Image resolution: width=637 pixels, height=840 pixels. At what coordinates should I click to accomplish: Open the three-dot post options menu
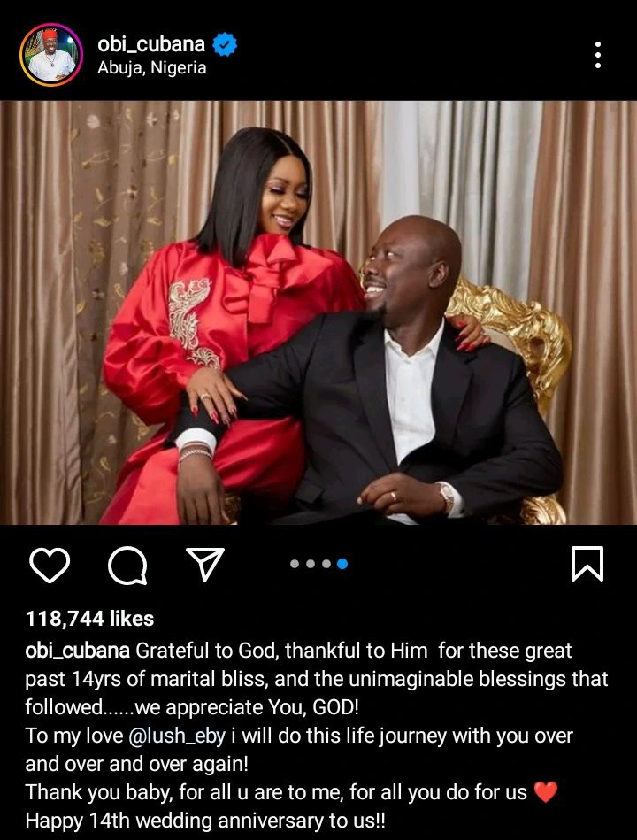(598, 55)
